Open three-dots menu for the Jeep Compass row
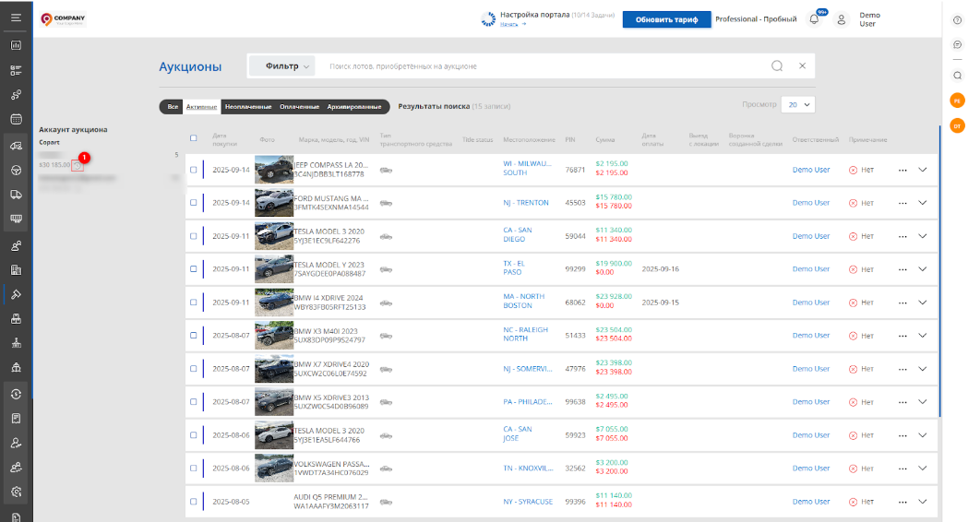 (x=902, y=170)
